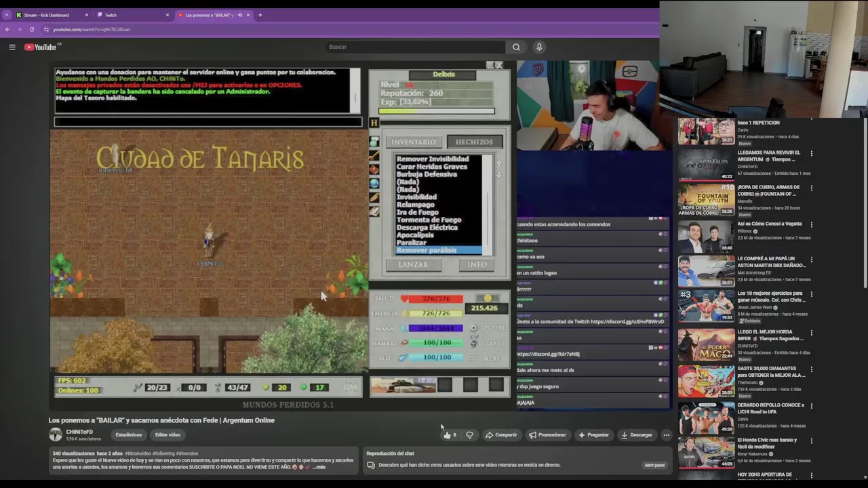Open options for 'ROPA DE CUERO' video
The image size is (868, 488).
click(811, 188)
